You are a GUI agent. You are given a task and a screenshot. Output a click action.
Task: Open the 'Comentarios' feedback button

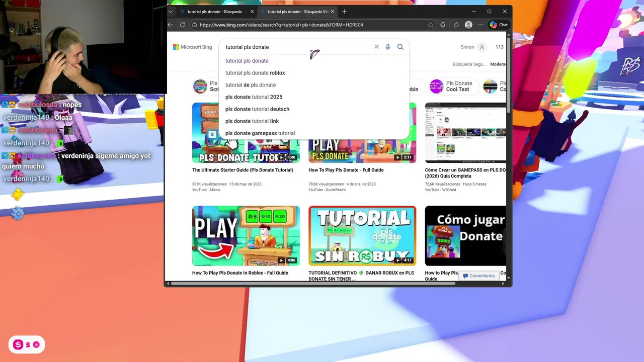pos(478,276)
